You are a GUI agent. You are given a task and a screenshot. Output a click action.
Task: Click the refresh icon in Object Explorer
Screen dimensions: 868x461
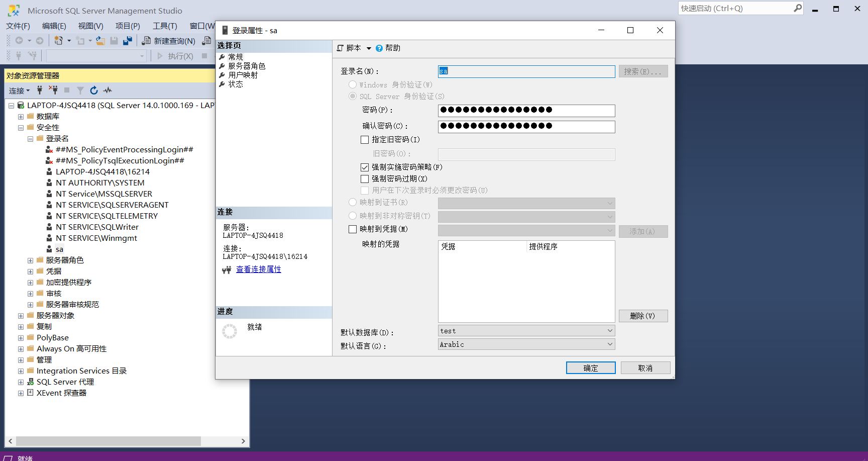point(93,90)
